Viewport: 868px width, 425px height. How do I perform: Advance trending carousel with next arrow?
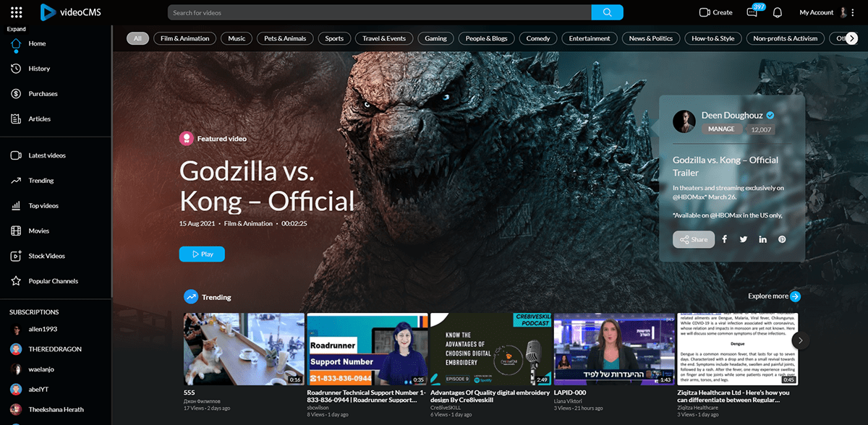tap(800, 340)
